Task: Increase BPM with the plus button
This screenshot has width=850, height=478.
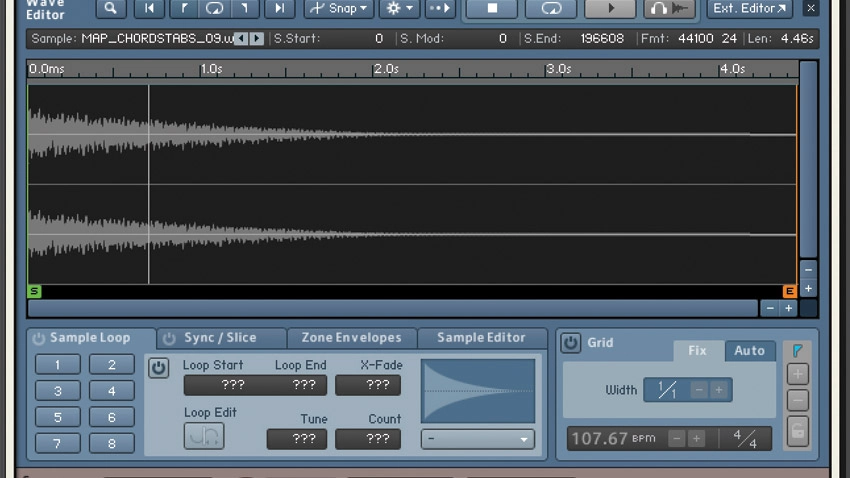Action: click(x=697, y=438)
